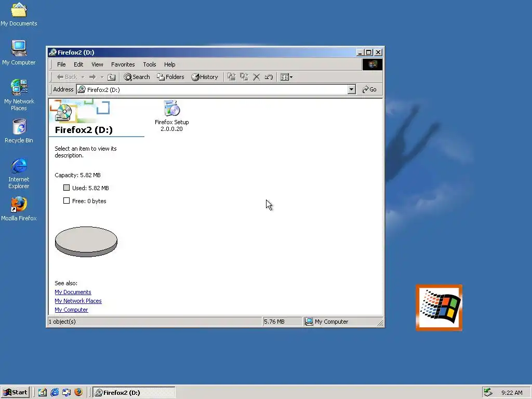
Task: Toggle the Folders pane
Action: [x=170, y=77]
